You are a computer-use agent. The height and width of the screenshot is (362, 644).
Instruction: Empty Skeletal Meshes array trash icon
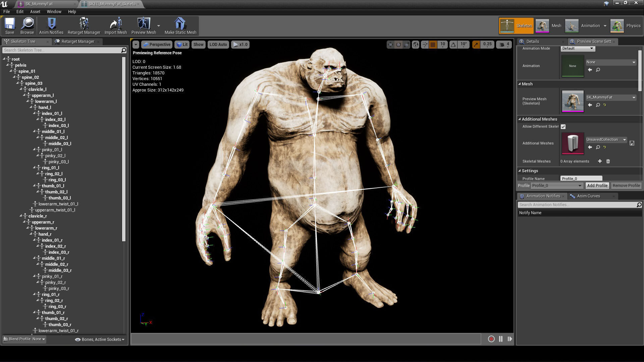(608, 161)
